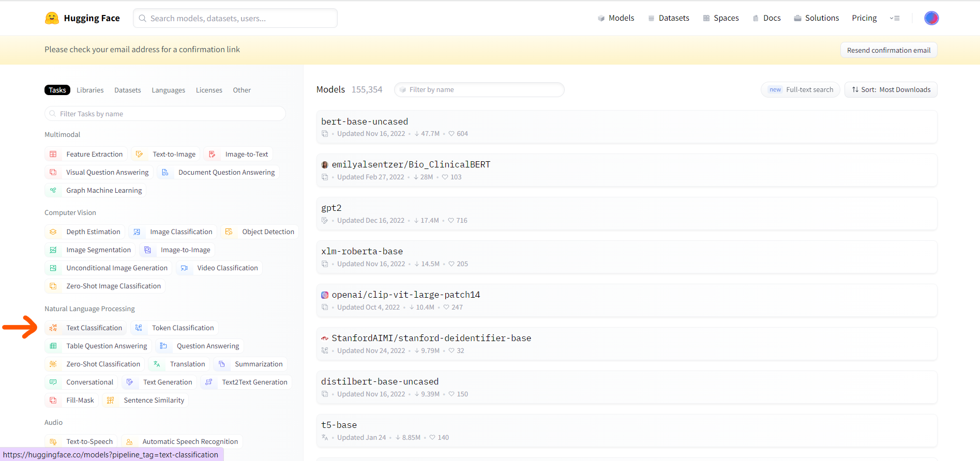Image resolution: width=980 pixels, height=461 pixels.
Task: Select the Zero-Shot Image Classification task
Action: point(105,286)
